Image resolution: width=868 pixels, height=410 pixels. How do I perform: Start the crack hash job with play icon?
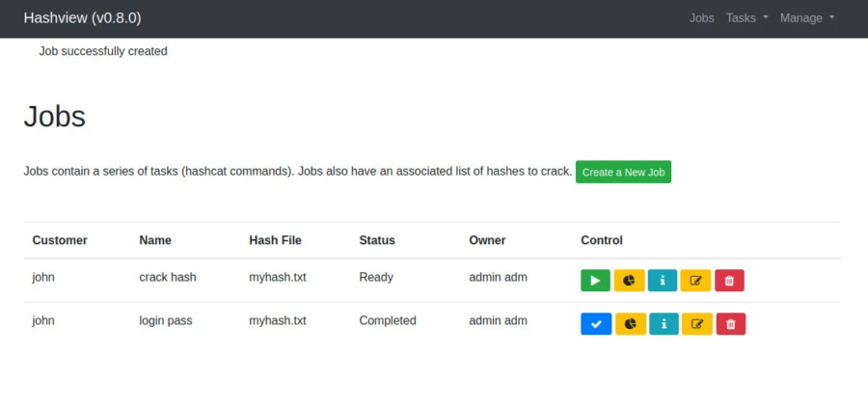tap(595, 281)
